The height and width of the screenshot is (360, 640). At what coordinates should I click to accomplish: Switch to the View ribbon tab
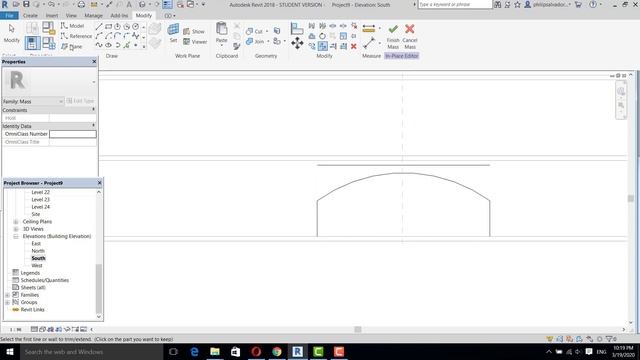[71, 16]
